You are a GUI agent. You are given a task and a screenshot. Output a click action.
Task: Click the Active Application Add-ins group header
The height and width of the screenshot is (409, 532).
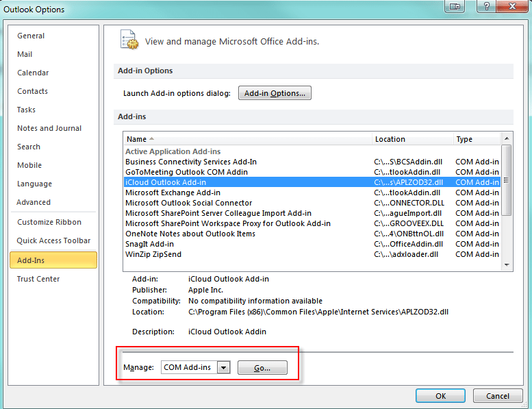coord(173,151)
